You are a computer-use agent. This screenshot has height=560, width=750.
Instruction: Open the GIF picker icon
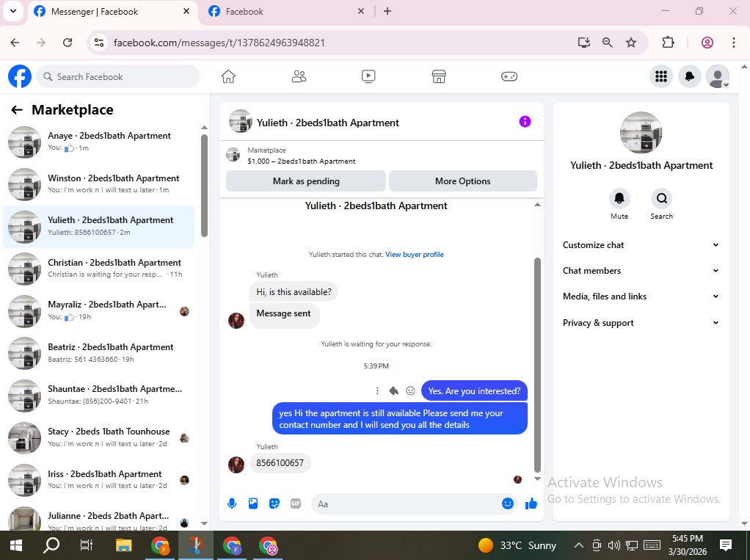tap(296, 503)
